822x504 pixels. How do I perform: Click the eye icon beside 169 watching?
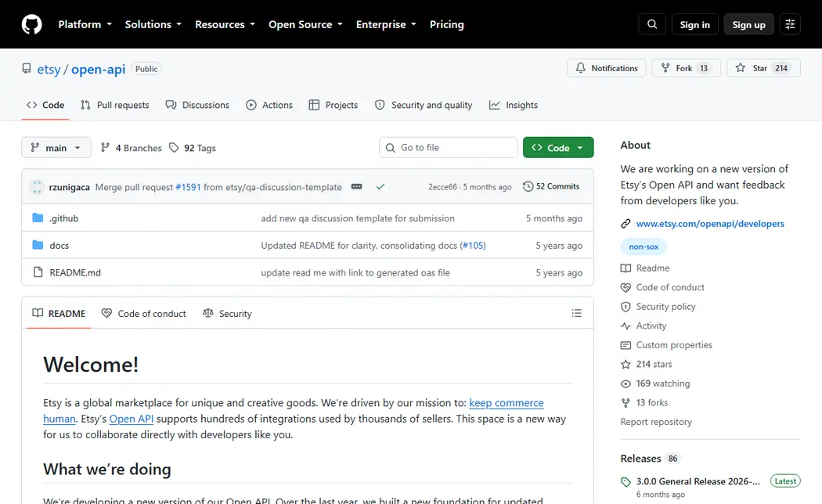[626, 384]
